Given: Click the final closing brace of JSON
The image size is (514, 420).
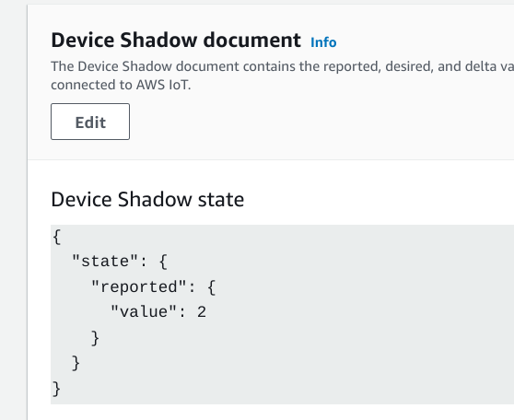Looking at the screenshot, I should [56, 389].
